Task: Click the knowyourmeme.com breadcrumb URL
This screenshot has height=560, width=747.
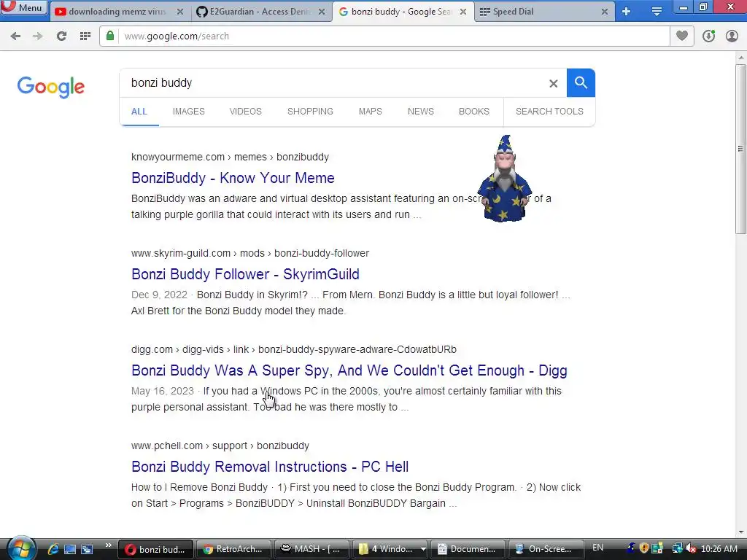Action: pyautogui.click(x=230, y=157)
